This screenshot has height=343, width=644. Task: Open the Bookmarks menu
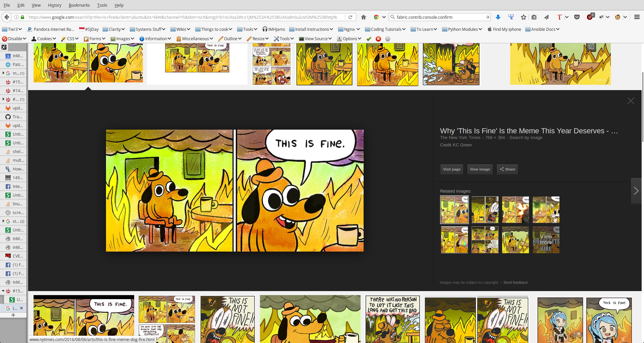tap(79, 5)
